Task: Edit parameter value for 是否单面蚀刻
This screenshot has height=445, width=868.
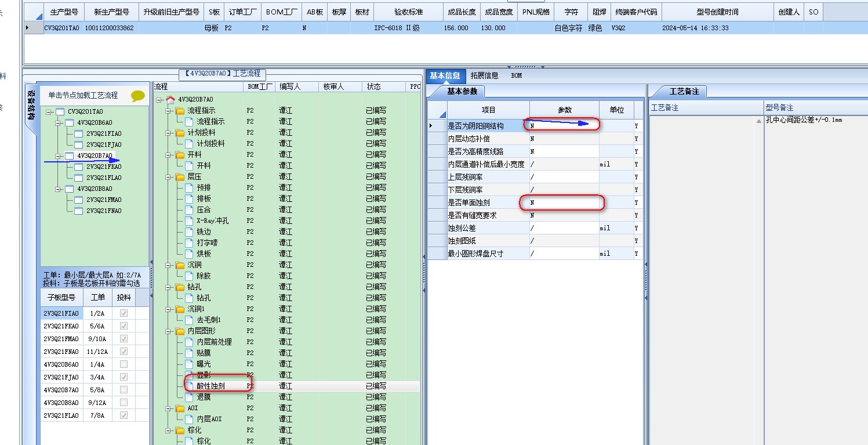Action: (564, 202)
